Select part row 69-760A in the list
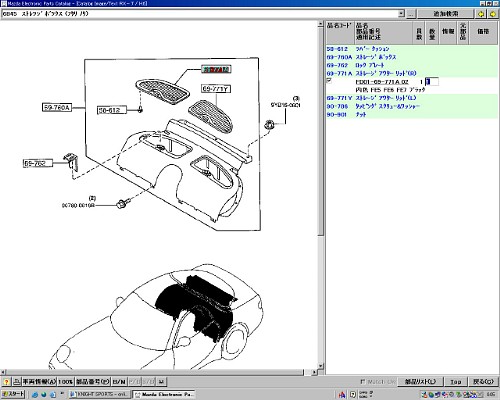This screenshot has height=400, width=500. point(411,57)
